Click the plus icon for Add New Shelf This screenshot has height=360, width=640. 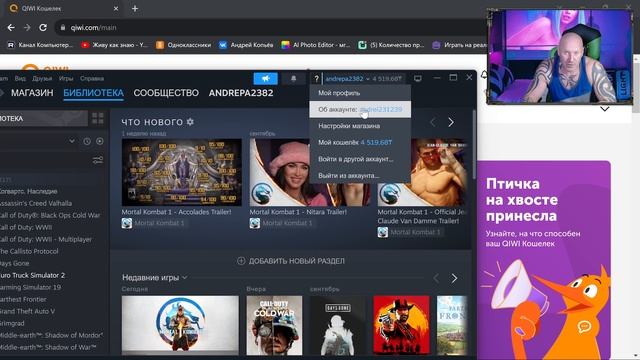(x=241, y=261)
